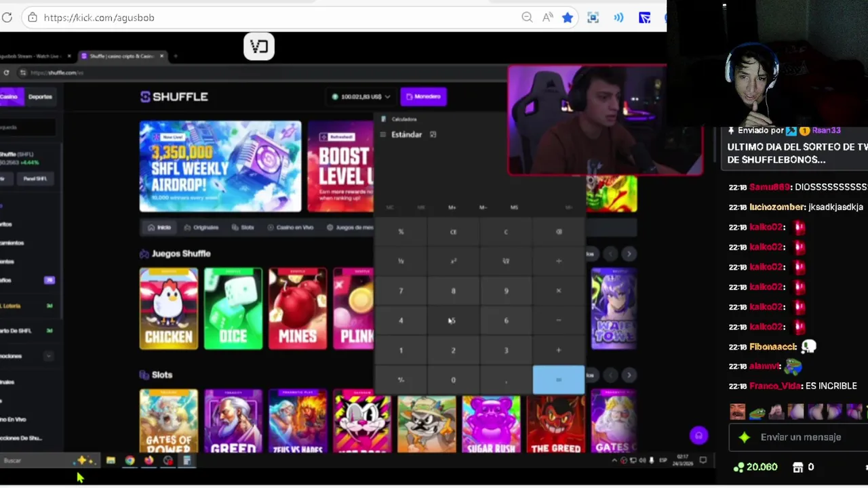Click the calculator CE button
868x488 pixels.
click(x=454, y=232)
